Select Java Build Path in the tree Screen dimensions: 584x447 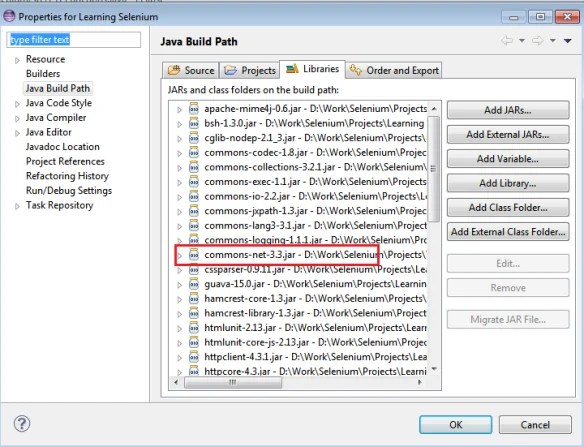point(58,88)
